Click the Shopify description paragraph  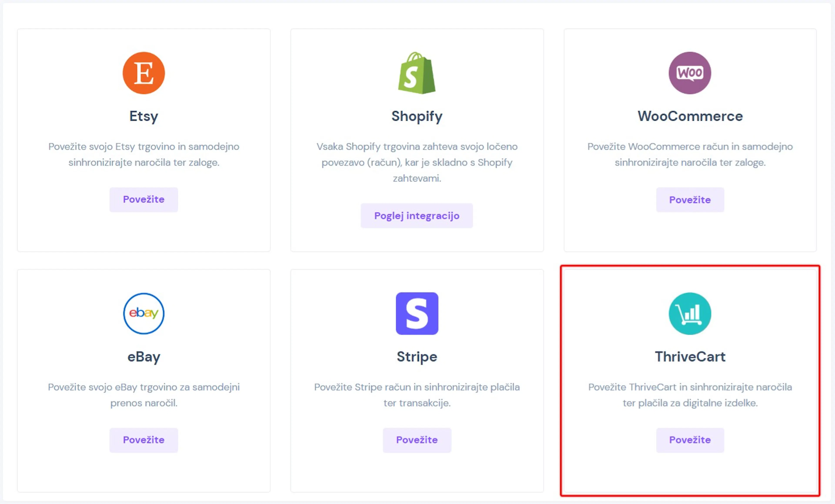pyautogui.click(x=417, y=162)
